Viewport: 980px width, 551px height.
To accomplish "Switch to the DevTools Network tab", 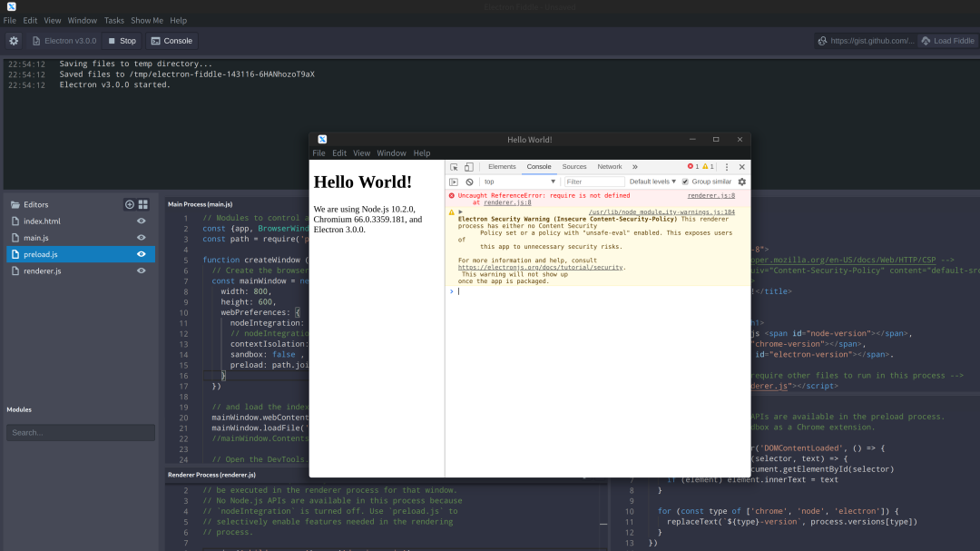I will click(610, 167).
